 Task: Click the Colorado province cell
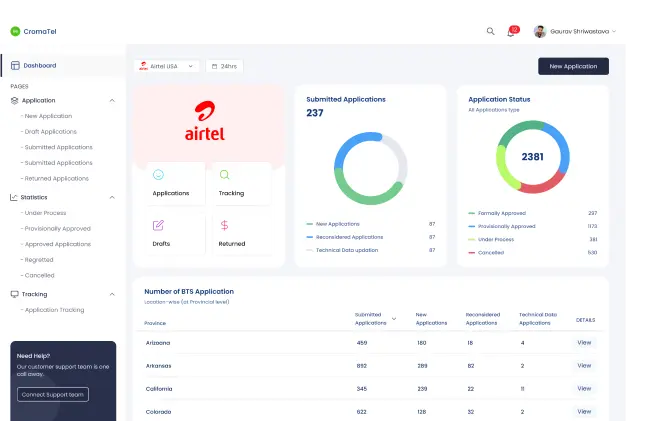click(158, 412)
